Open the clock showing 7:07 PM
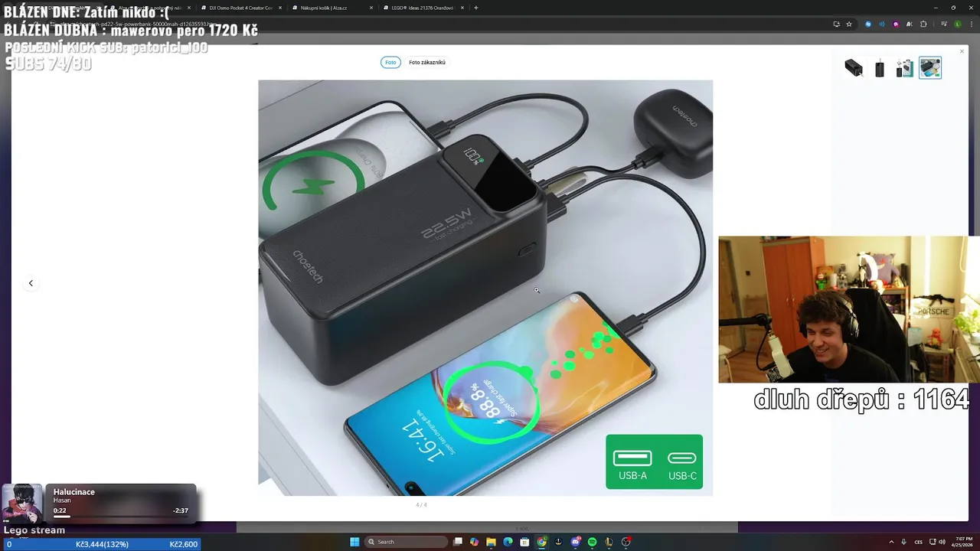Image resolution: width=980 pixels, height=551 pixels. (961, 542)
